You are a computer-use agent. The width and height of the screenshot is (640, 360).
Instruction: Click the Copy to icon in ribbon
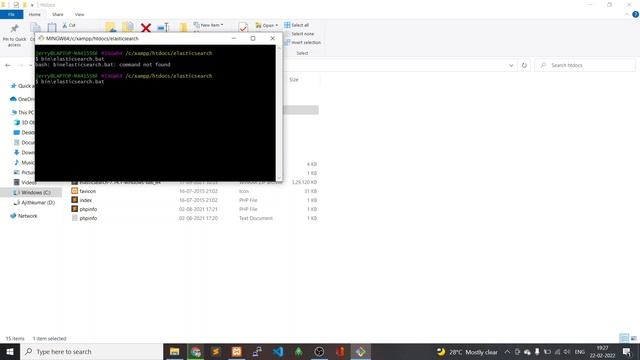point(128,27)
